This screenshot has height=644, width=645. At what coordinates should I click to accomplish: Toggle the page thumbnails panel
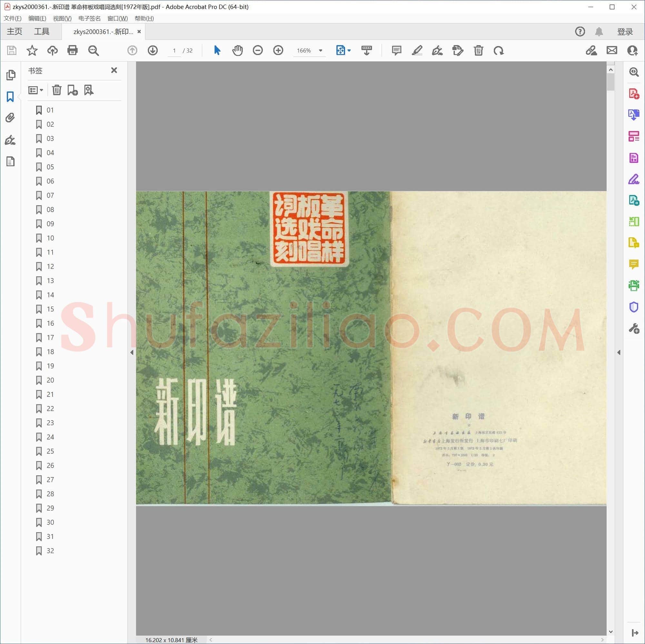10,75
